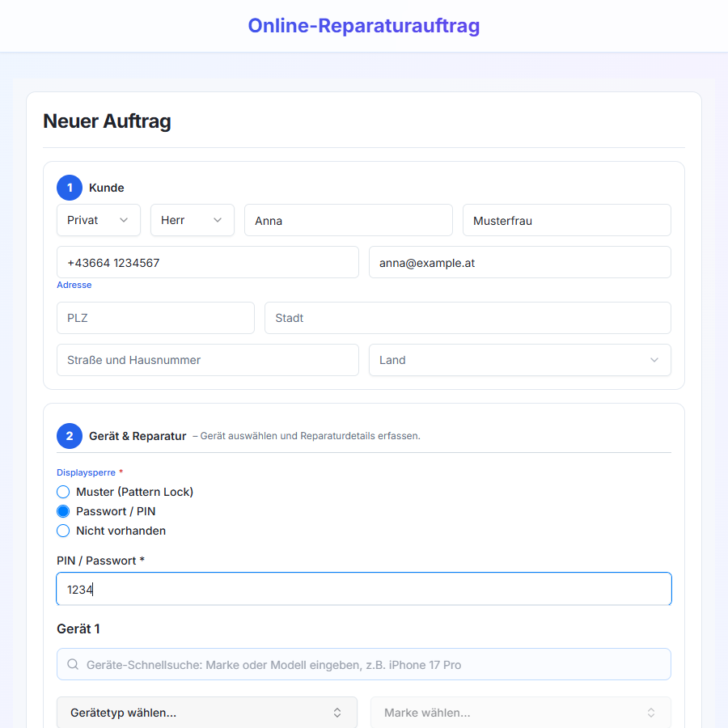Image resolution: width=728 pixels, height=728 pixels.
Task: Open the Gerätetyp wählen dropdown
Action: click(x=207, y=712)
